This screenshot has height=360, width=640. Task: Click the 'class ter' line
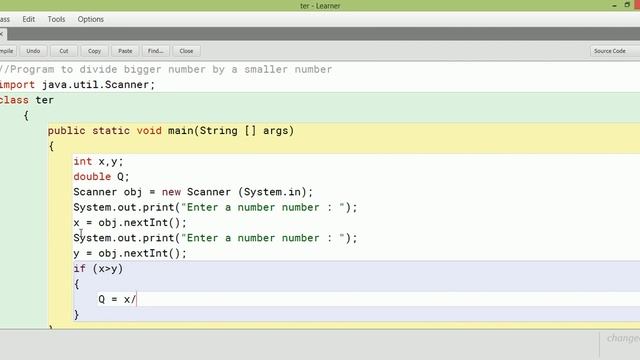[27, 100]
